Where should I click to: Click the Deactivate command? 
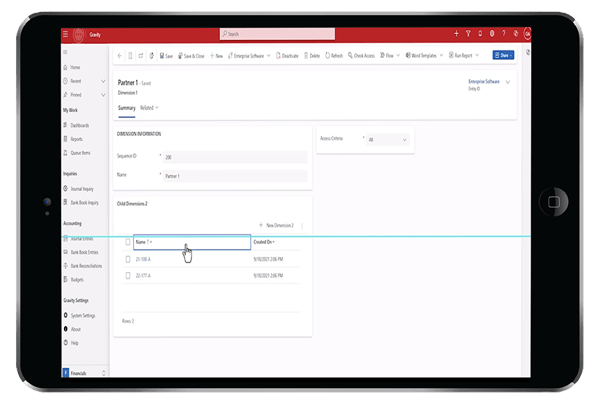[287, 56]
